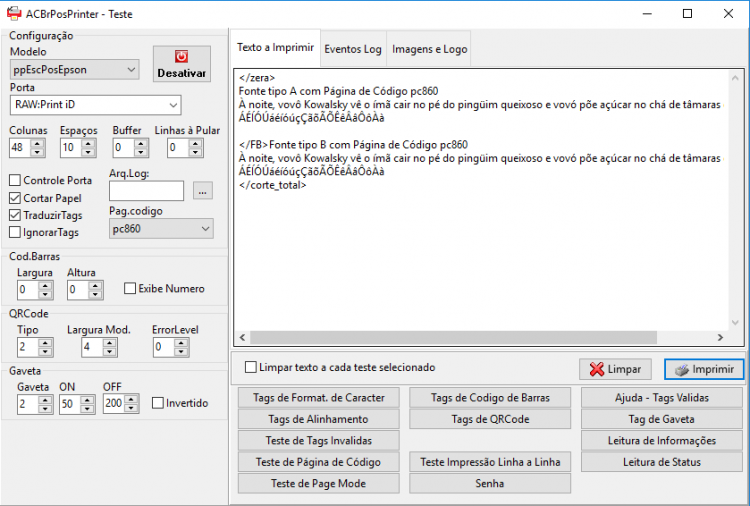Enable the Controle Porta checkbox

point(15,180)
